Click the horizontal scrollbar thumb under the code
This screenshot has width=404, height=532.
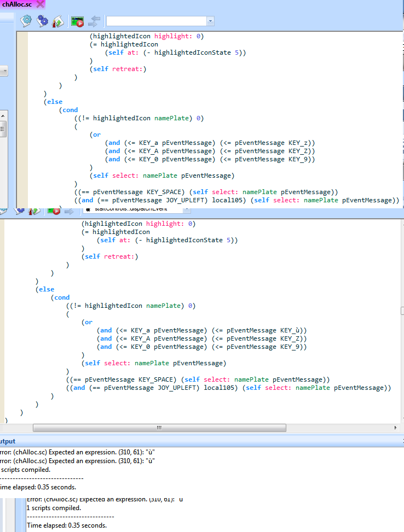(159, 428)
